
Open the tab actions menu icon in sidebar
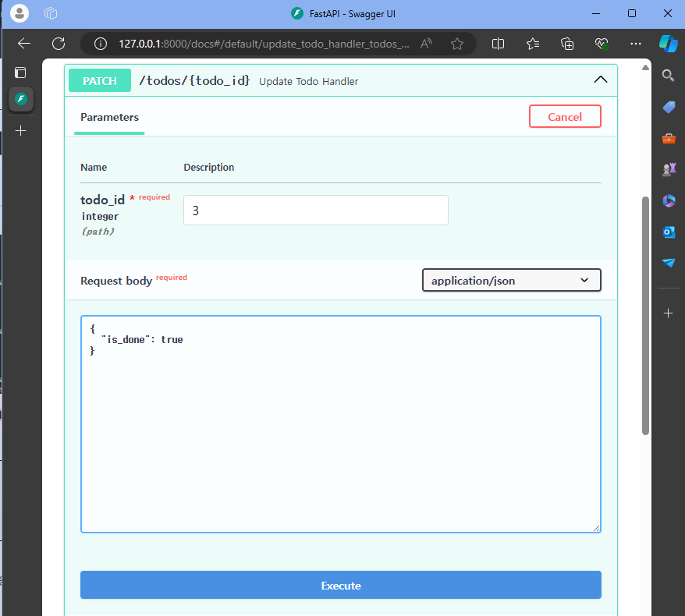[x=20, y=73]
